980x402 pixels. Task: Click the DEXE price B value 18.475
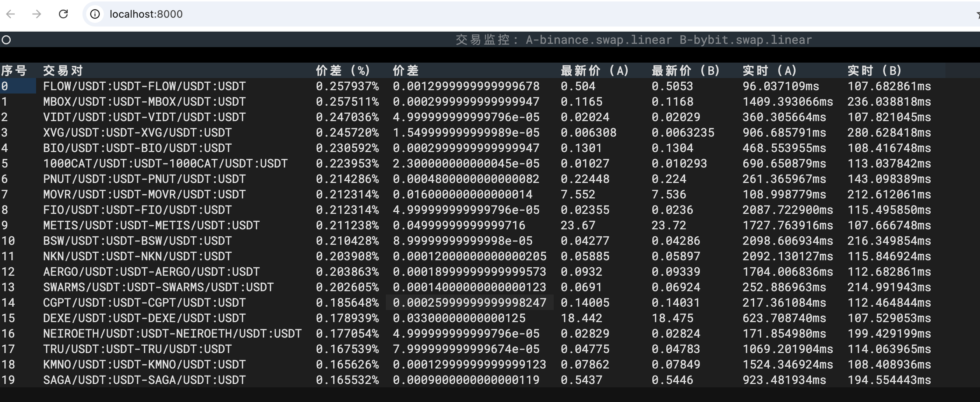click(672, 318)
